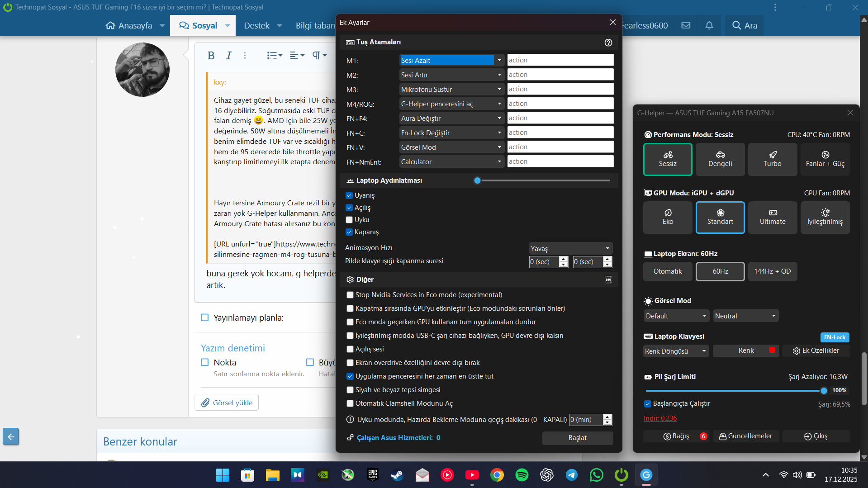Select the Sosyal tab on Technopat
Screen dimensions: 868x488
coord(199,25)
